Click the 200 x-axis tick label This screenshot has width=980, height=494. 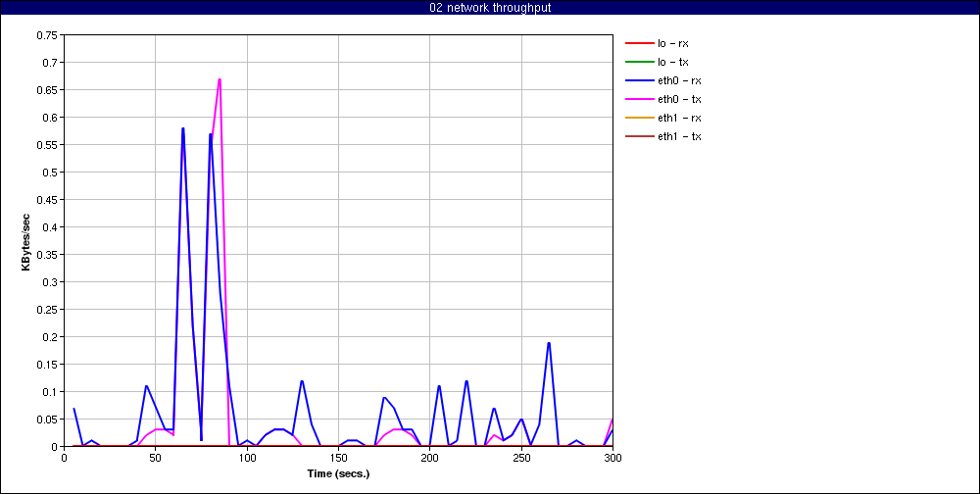point(429,458)
